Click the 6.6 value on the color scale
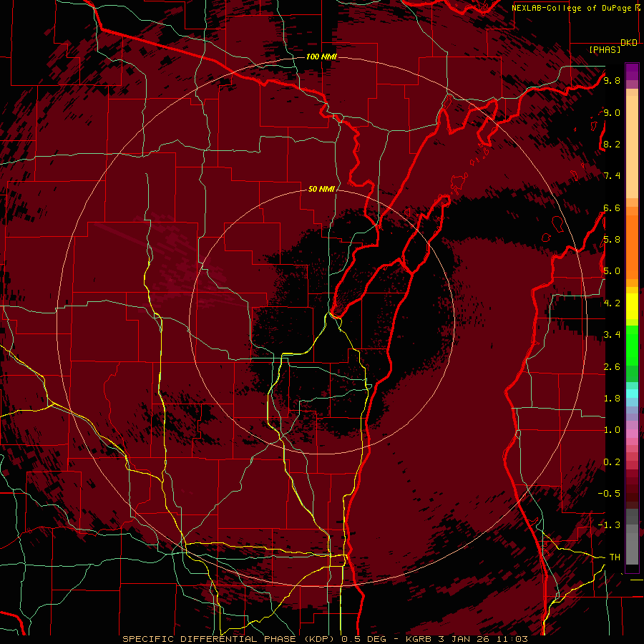This screenshot has width=644, height=644. (612, 208)
